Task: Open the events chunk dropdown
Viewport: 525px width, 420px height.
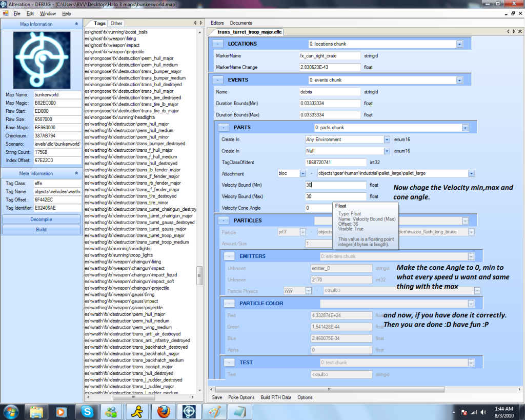Action: [x=459, y=81]
